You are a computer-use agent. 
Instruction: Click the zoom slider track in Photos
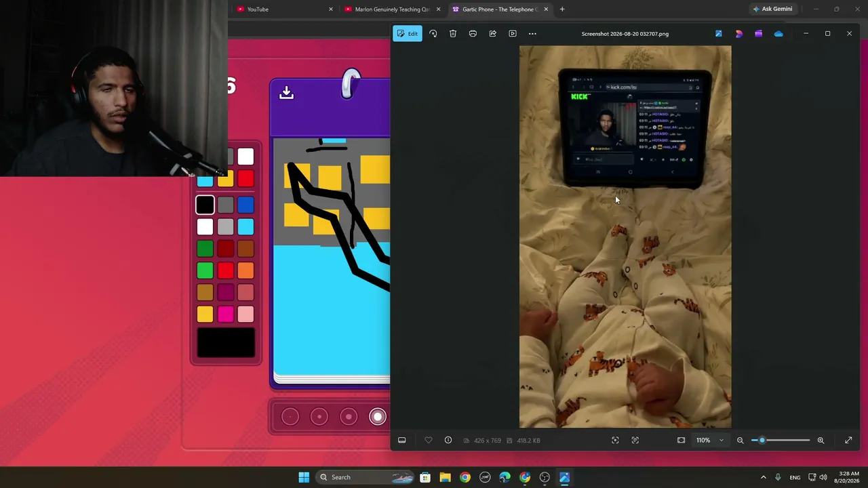click(781, 441)
